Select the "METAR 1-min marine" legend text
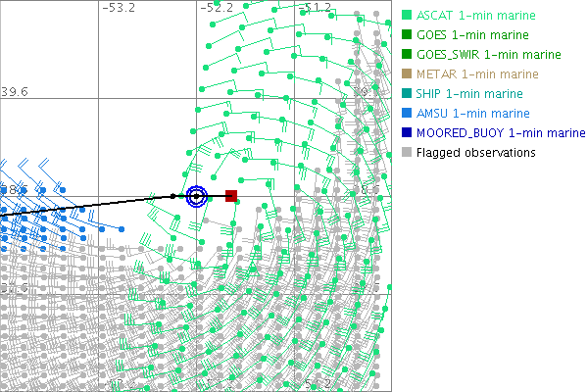588x392 pixels. [477, 74]
